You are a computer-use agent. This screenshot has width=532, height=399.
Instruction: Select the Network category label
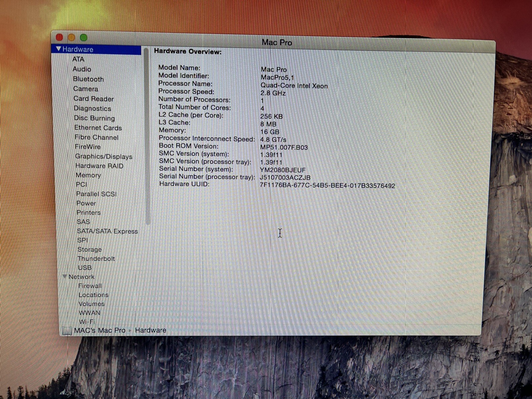(81, 277)
